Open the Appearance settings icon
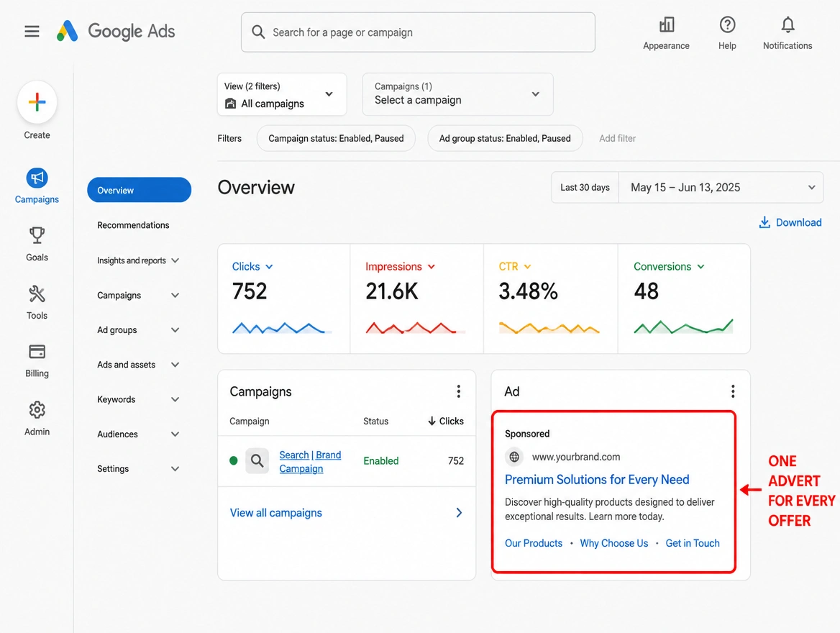This screenshot has width=840, height=633. 667,24
